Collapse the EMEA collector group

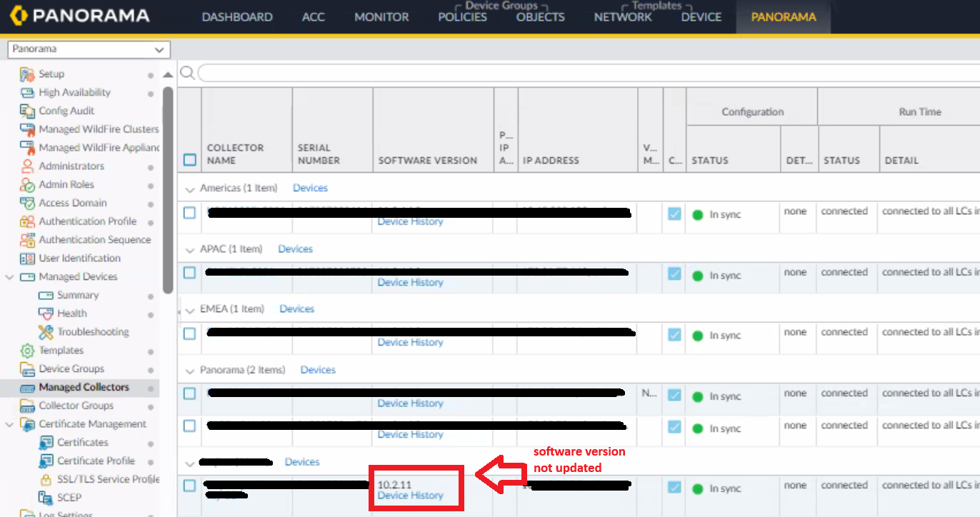(190, 310)
